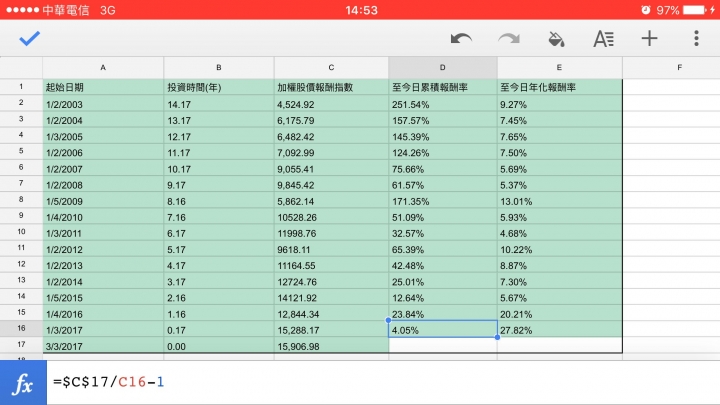Open the fill color paint bucket
This screenshot has width=720, height=405.
(557, 39)
